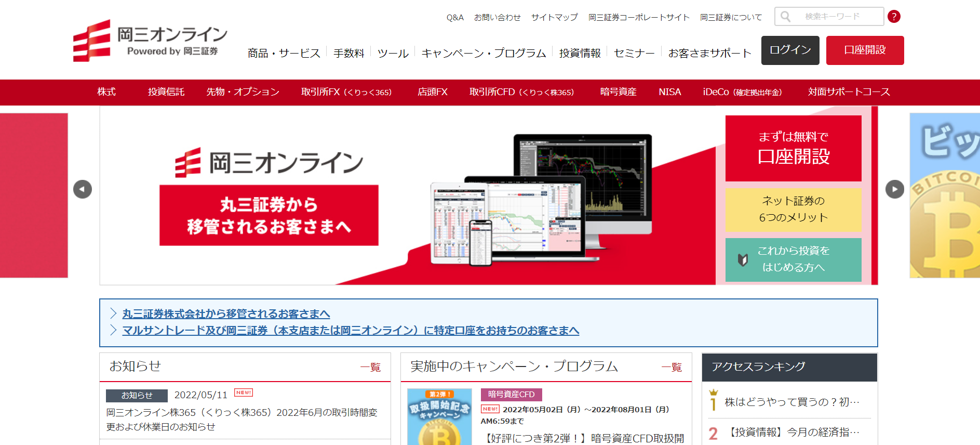Open 岡三証券について link
Screen dimensions: 980x445
point(731,18)
